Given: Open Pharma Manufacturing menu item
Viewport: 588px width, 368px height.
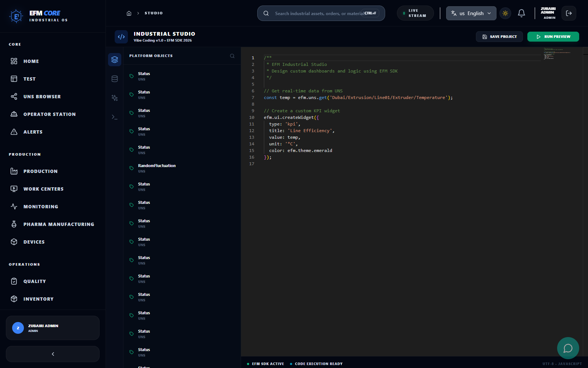Looking at the screenshot, I should click(58, 224).
